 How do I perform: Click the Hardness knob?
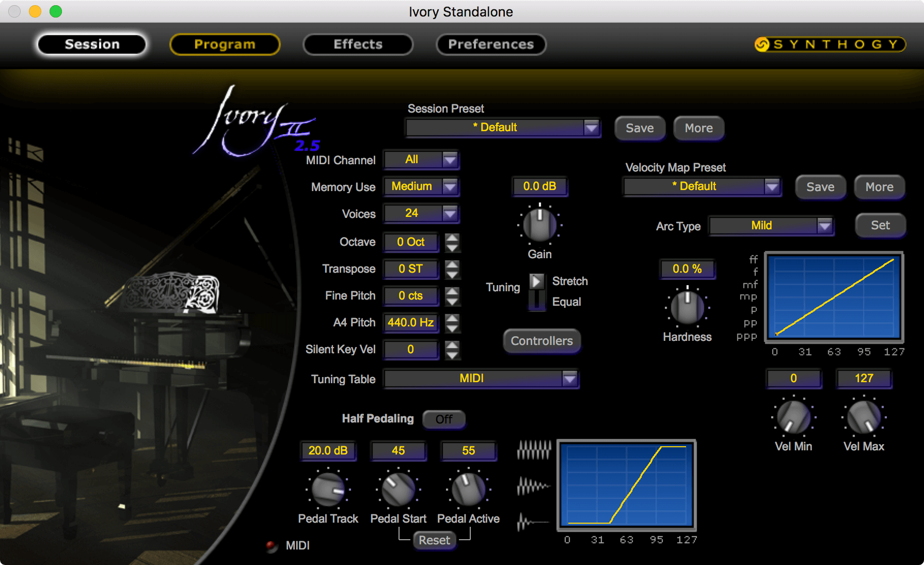(x=688, y=308)
